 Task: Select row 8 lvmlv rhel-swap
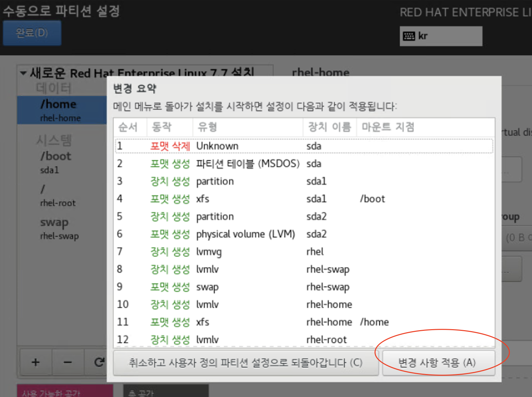point(304,269)
